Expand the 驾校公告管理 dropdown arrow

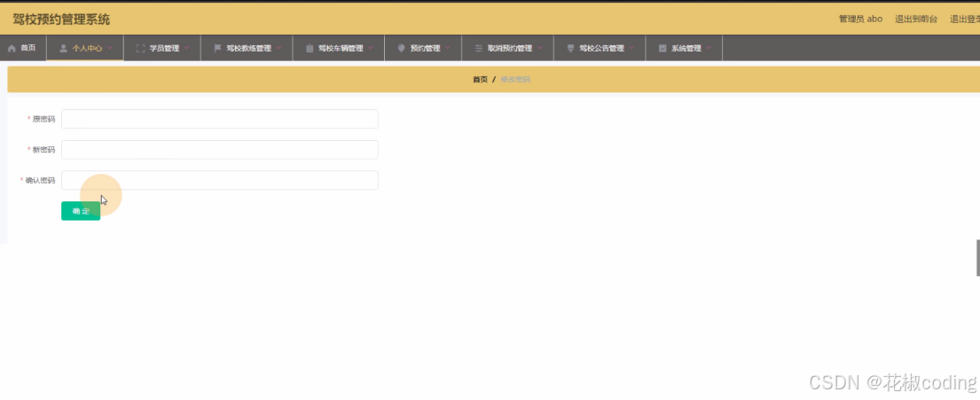[631, 48]
